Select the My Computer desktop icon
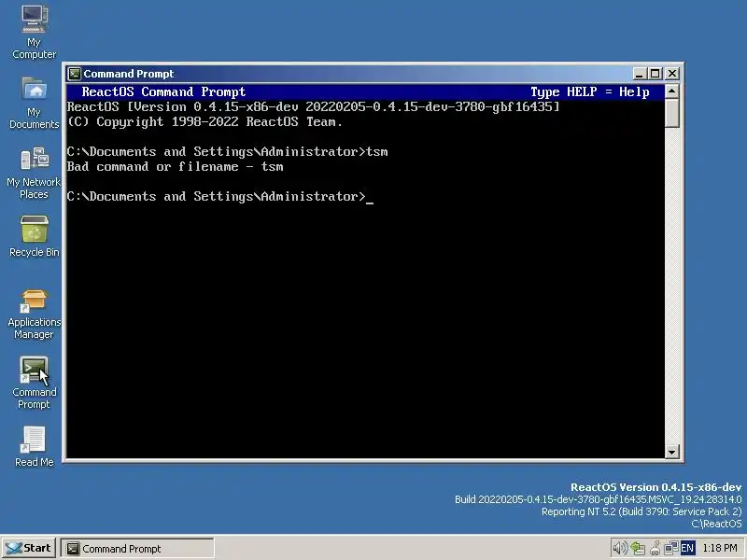The width and height of the screenshot is (747, 560). tap(34, 33)
